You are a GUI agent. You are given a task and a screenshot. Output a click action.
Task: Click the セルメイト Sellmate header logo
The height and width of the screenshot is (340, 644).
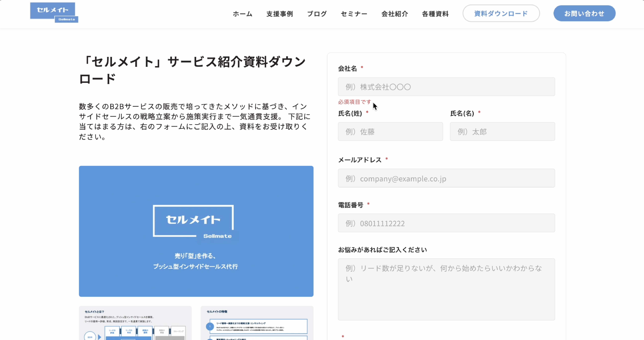coord(54,12)
